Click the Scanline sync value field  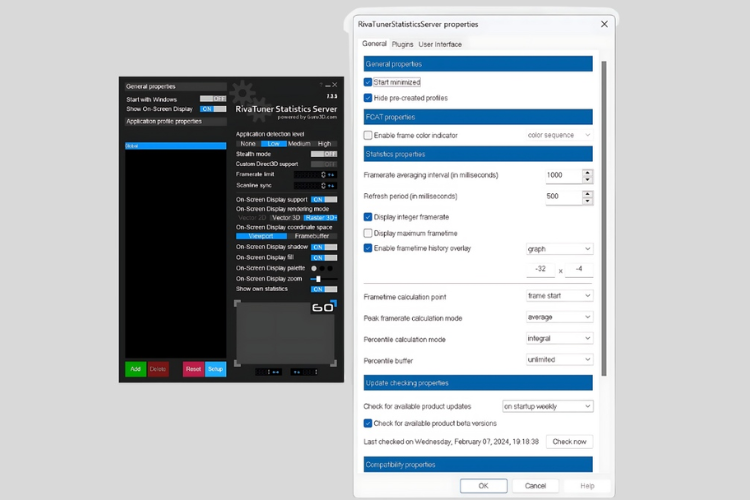[307, 186]
